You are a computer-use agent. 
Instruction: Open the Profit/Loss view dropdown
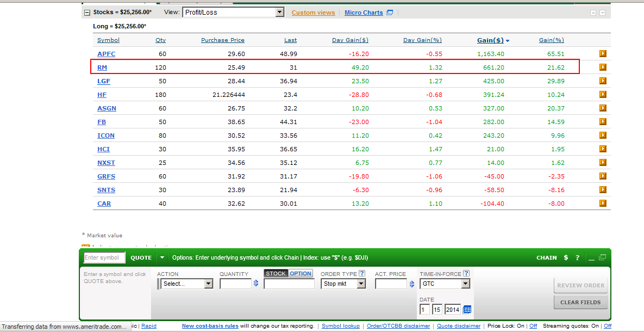coord(279,11)
